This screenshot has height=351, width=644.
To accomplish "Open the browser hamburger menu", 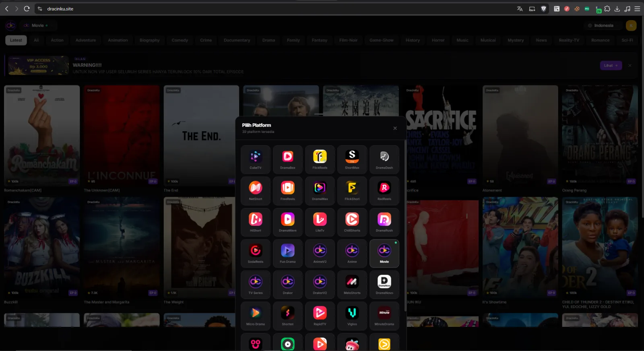I will coord(637,8).
